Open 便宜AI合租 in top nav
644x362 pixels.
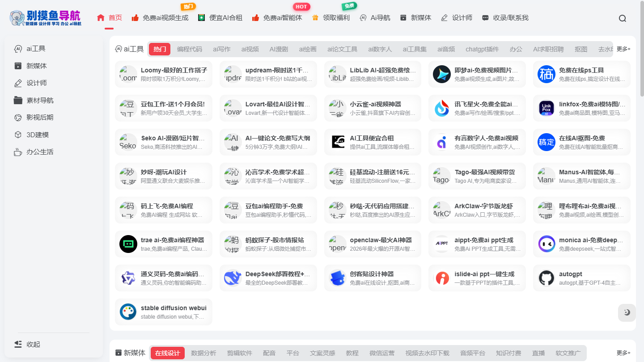tap(220, 18)
